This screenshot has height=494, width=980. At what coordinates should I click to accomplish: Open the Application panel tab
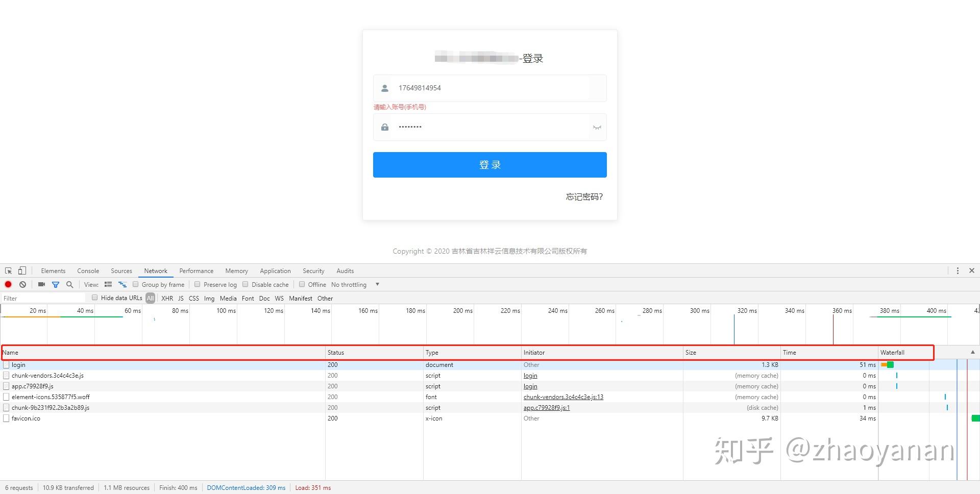pos(275,270)
